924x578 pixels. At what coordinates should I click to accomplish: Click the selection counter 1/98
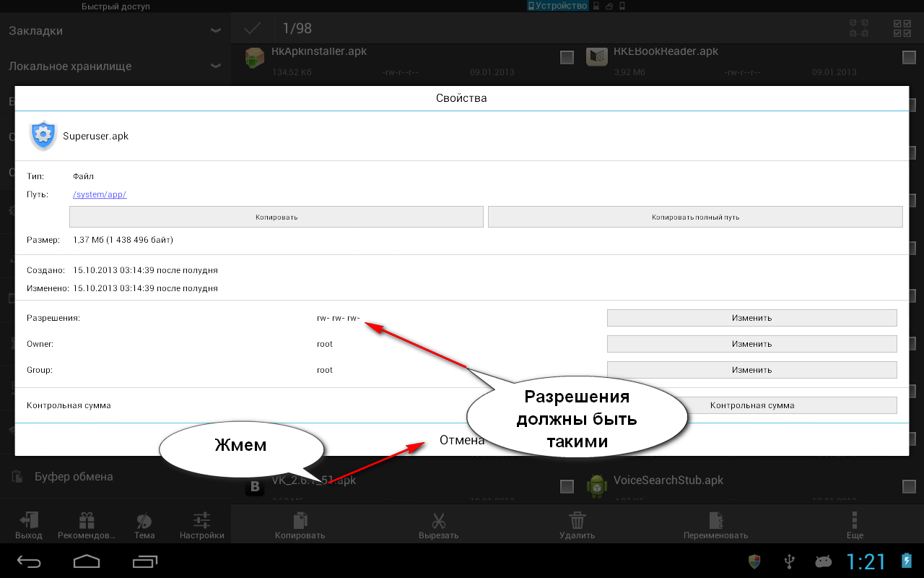pos(297,28)
